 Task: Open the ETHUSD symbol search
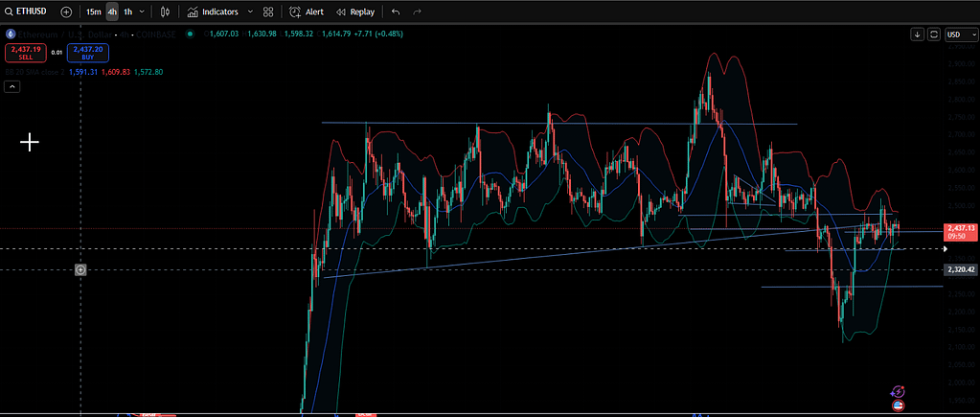[28, 12]
